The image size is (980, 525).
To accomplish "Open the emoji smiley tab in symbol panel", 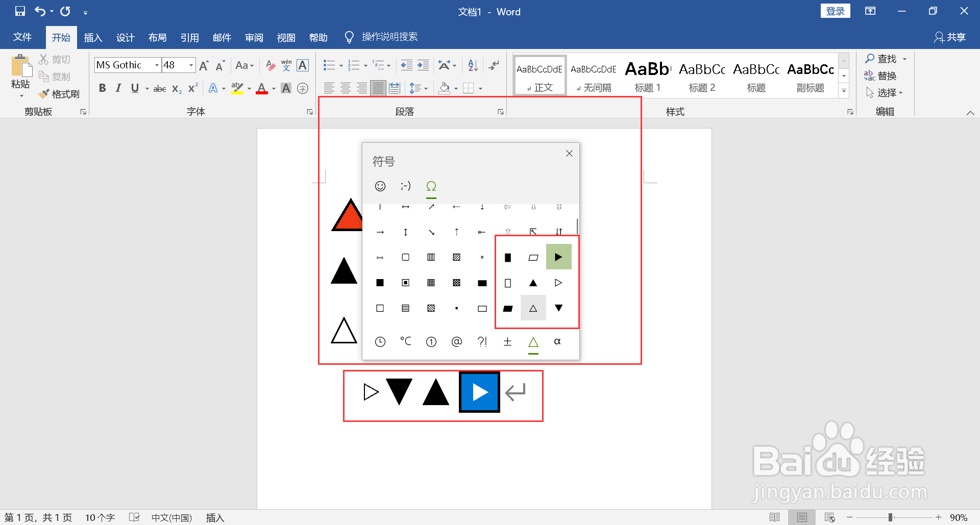I will [x=380, y=186].
